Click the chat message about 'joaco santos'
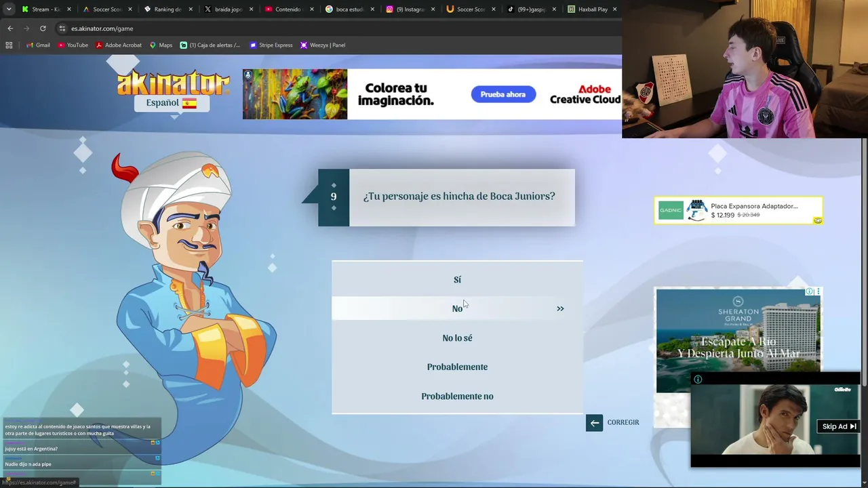868x488 pixels. click(x=77, y=430)
